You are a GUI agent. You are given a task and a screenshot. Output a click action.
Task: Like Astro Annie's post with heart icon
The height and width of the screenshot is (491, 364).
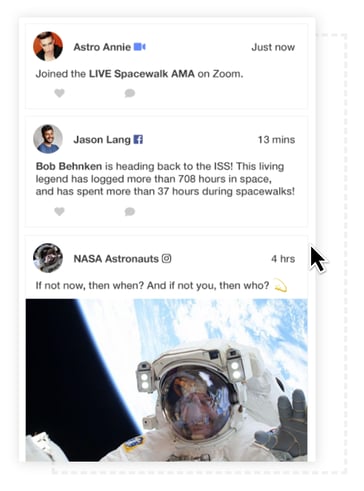pos(59,93)
